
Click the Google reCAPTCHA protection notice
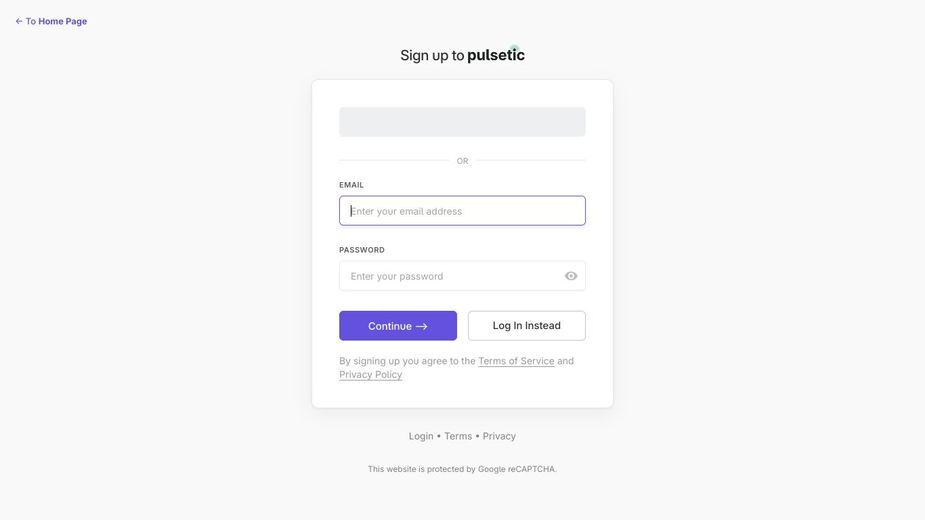pyautogui.click(x=462, y=469)
